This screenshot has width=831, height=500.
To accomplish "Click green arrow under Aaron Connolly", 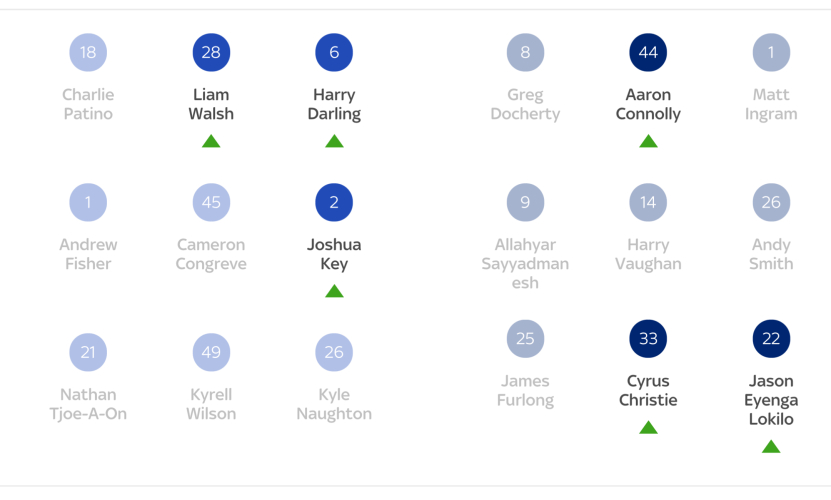I will [648, 141].
